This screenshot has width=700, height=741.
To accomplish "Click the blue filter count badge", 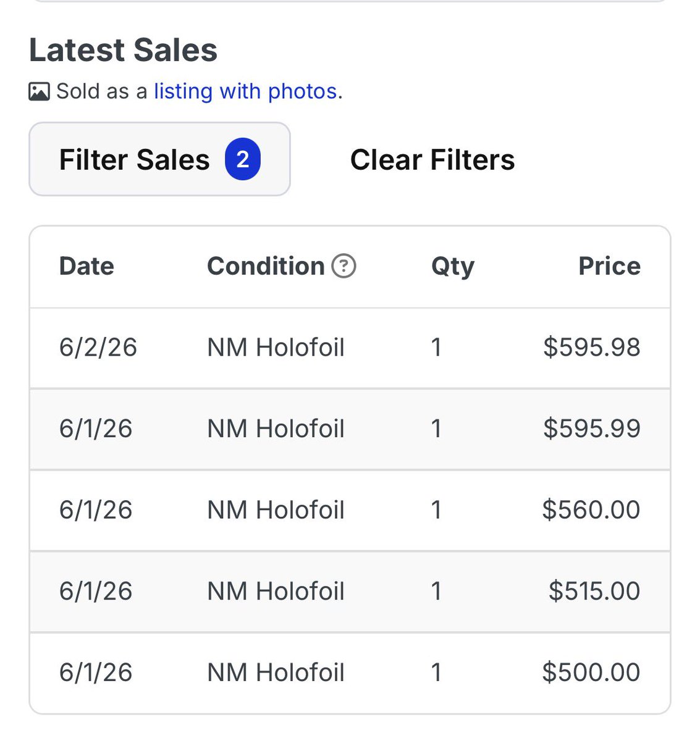I will pyautogui.click(x=243, y=159).
